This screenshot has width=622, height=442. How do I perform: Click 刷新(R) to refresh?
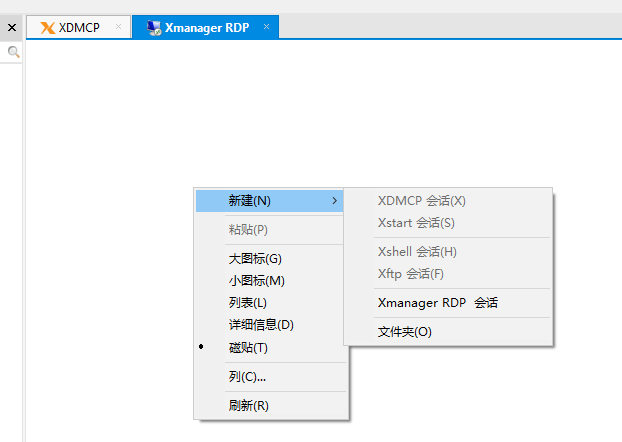(x=269, y=405)
